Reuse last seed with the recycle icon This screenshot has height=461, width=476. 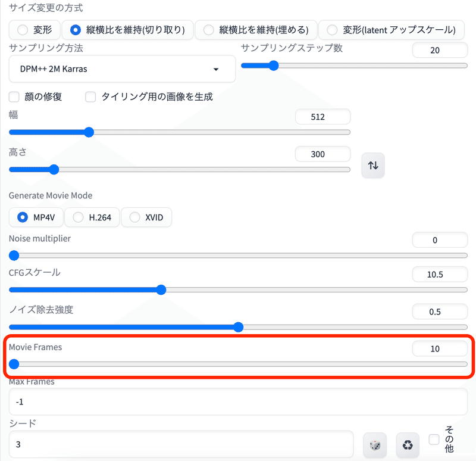point(408,445)
